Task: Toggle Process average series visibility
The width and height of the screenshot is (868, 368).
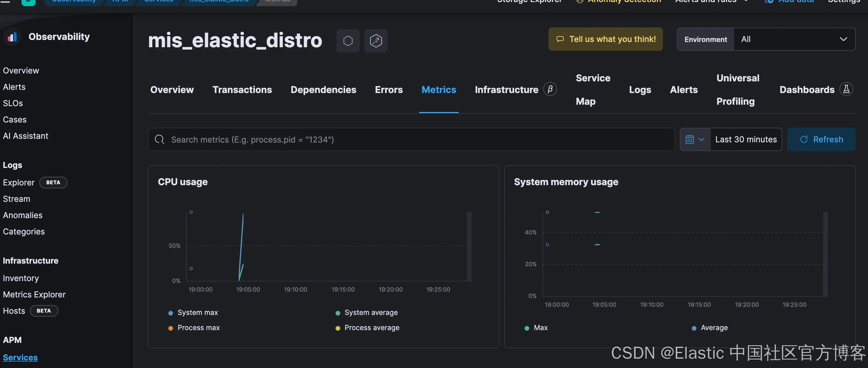Action: [x=372, y=328]
